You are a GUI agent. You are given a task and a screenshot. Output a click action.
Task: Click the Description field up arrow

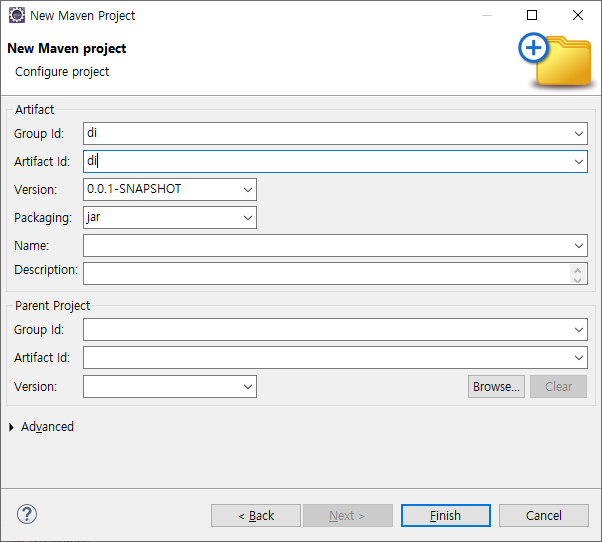(577, 270)
